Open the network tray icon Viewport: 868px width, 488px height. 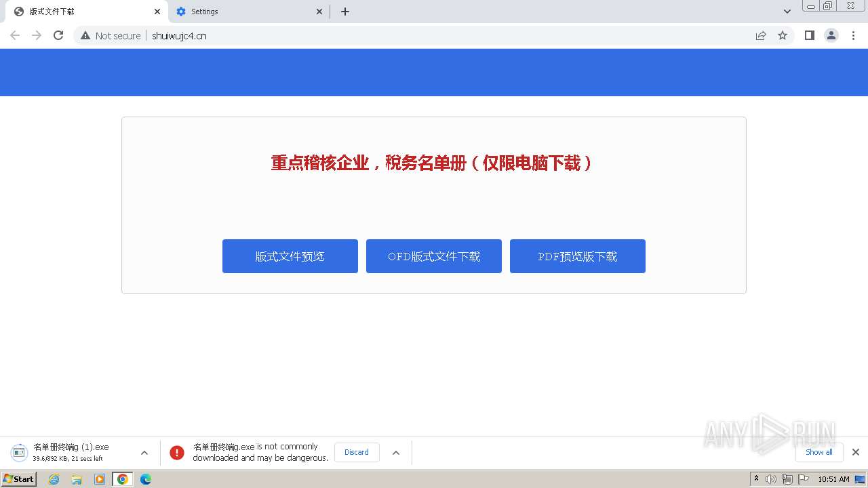tap(787, 479)
